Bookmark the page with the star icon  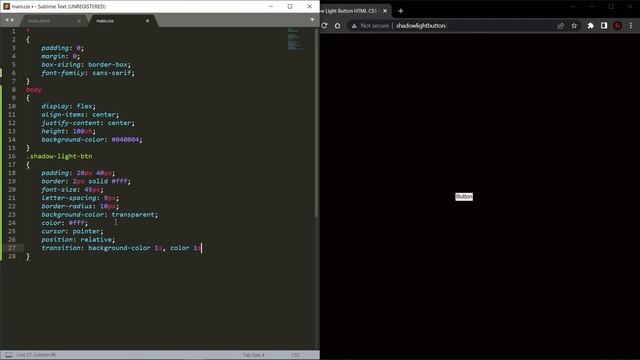click(x=574, y=26)
